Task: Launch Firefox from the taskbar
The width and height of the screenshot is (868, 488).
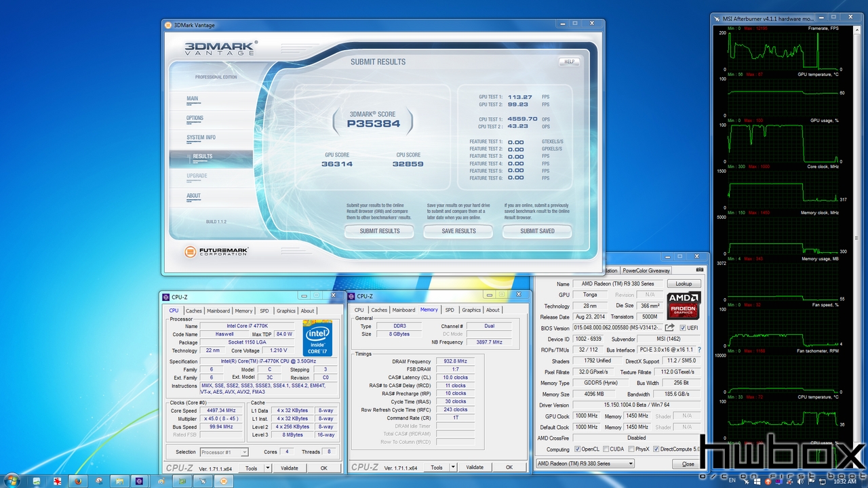Action: pos(78,481)
